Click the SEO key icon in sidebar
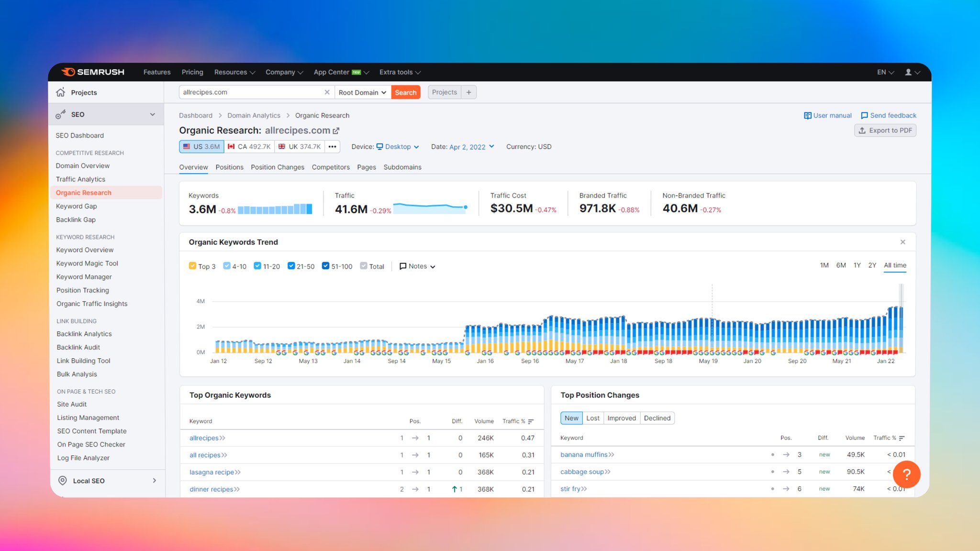 tap(60, 114)
